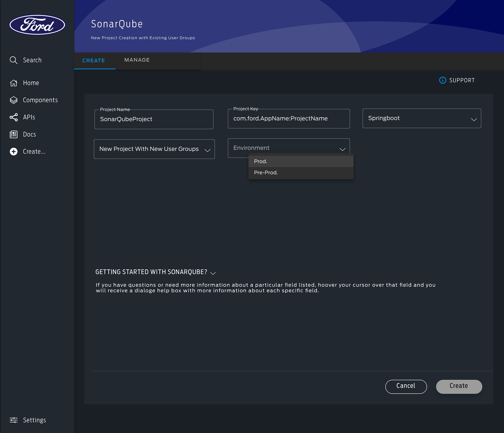Click the APIs share icon
This screenshot has height=433, width=504.
coord(13,117)
